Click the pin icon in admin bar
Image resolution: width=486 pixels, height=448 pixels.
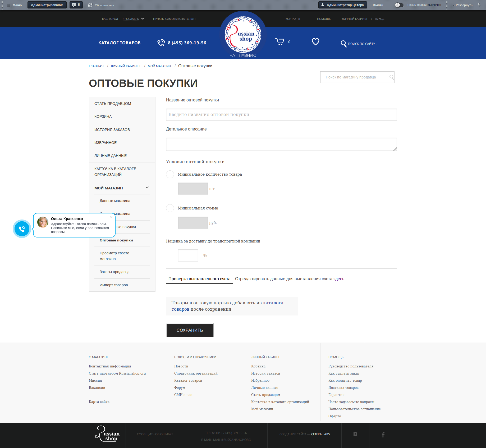coord(479,5)
